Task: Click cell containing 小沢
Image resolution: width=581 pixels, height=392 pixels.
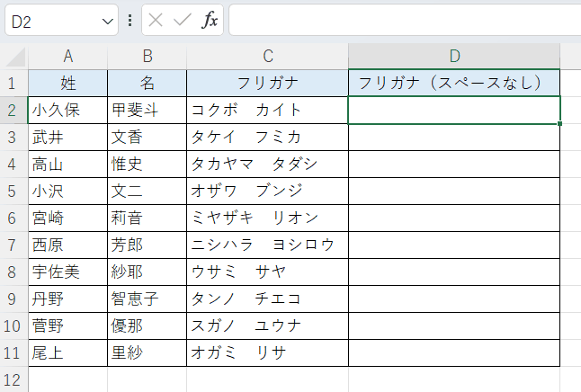Action: (x=67, y=192)
